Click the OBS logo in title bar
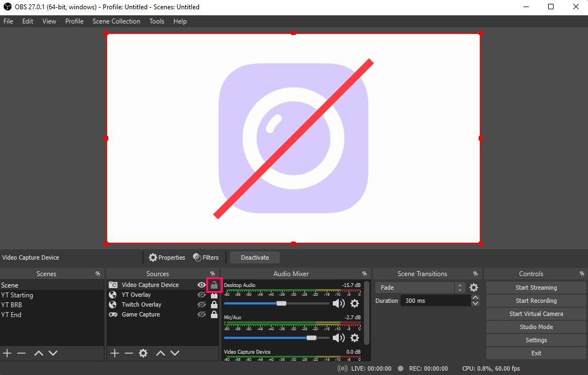 point(7,7)
